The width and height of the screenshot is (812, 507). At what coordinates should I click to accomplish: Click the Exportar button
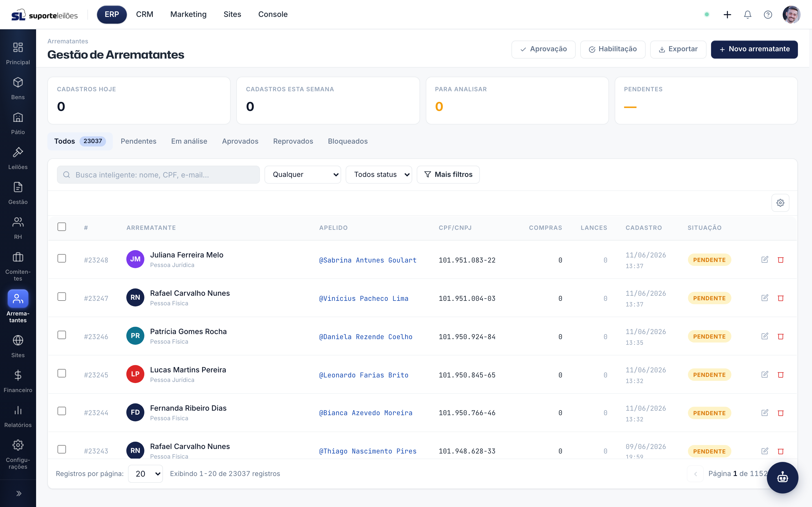click(678, 49)
